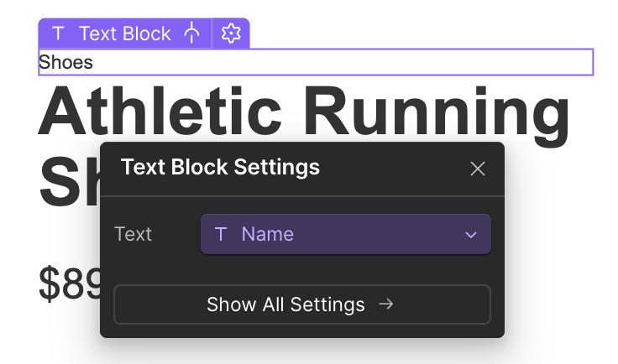Select the parent element arrow icon
The image size is (618, 364).
(x=192, y=34)
